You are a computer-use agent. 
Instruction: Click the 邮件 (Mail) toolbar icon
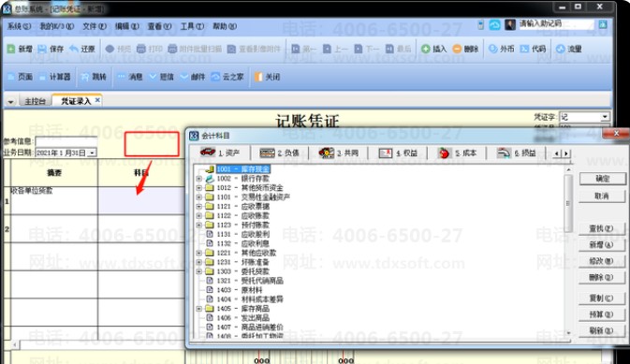[184, 77]
